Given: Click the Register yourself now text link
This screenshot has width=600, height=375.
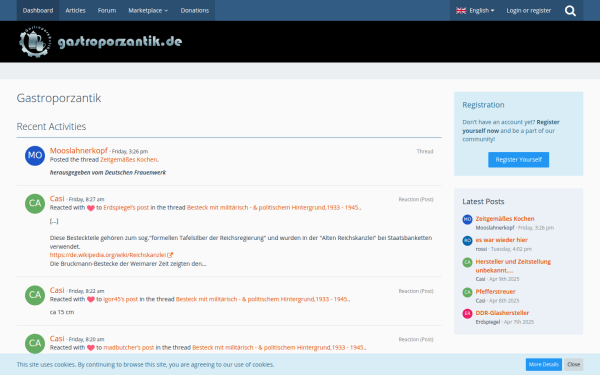Looking at the screenshot, I should coord(511,126).
